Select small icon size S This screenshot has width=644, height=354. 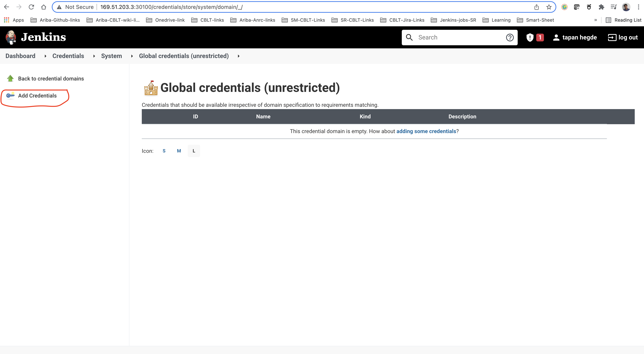click(164, 151)
